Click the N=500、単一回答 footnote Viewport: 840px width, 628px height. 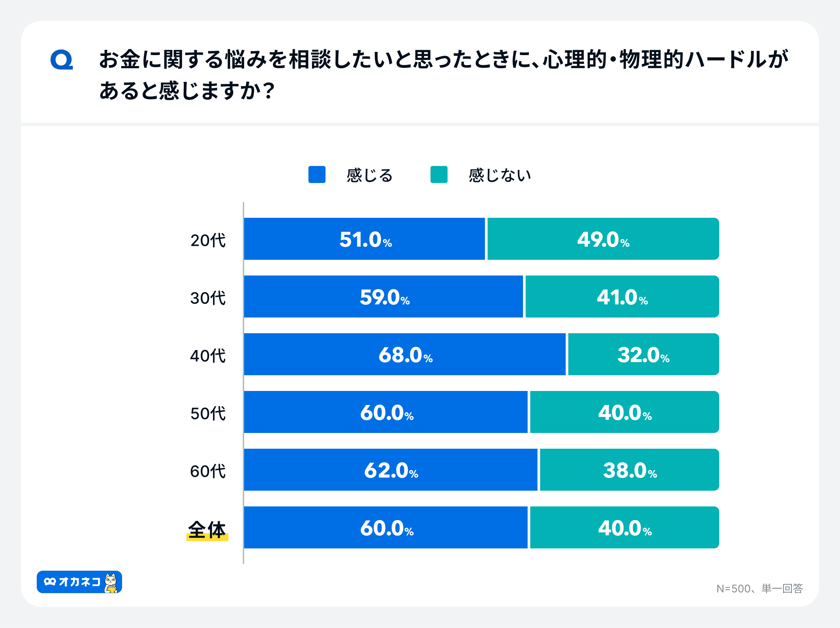(x=759, y=589)
